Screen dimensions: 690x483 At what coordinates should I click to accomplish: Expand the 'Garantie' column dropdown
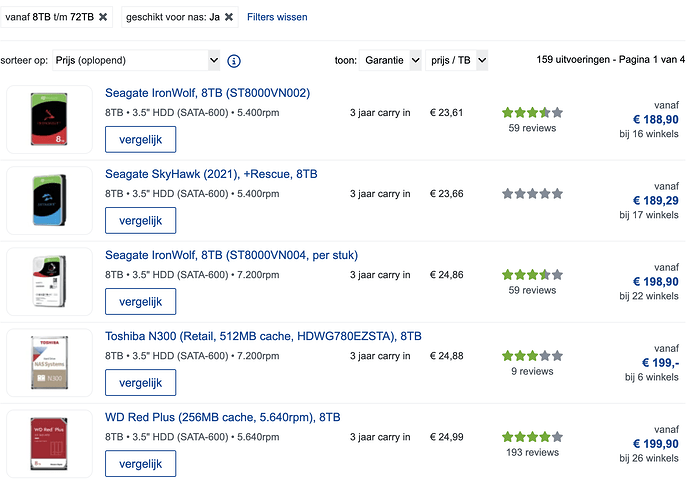pos(390,61)
